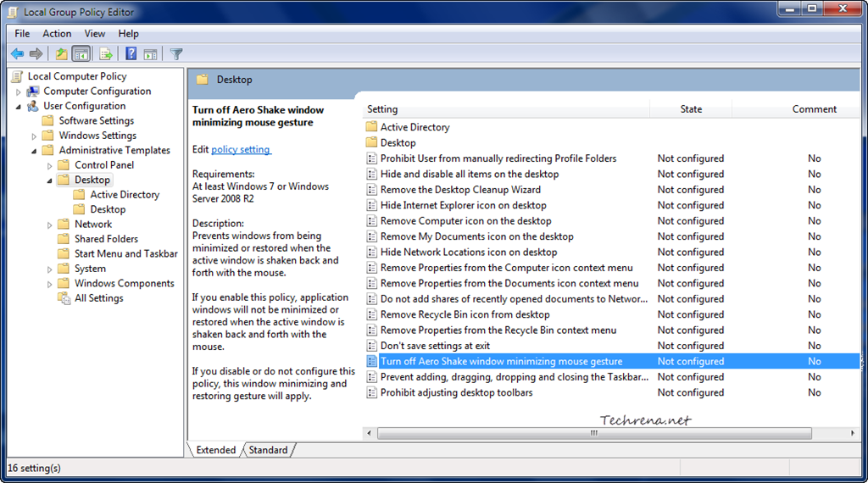Toggle Show/Hide Console Tree icon

pos(81,53)
